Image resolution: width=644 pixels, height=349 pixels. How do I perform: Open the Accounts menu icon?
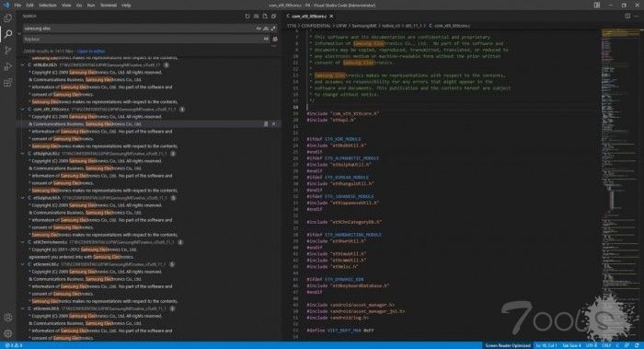coord(7,318)
